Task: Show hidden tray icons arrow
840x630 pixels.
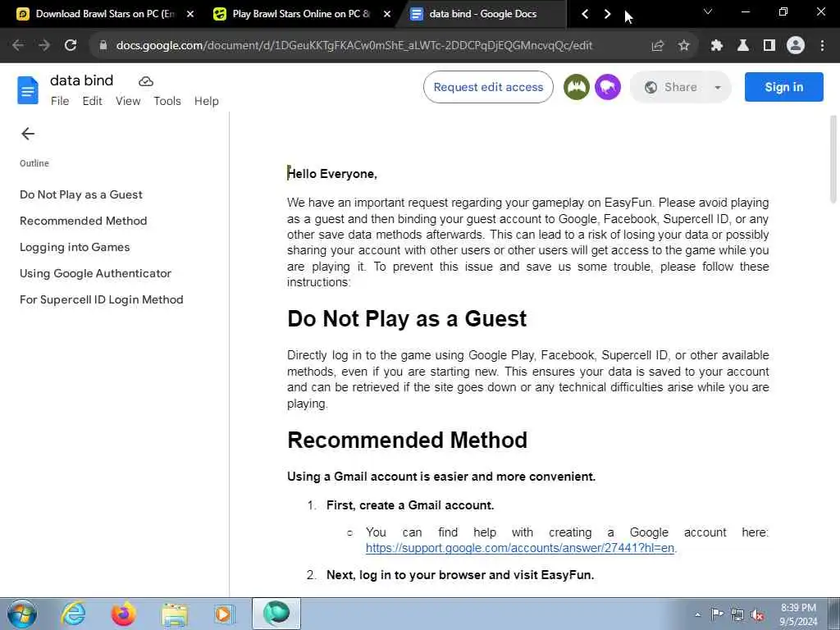Action: click(697, 614)
